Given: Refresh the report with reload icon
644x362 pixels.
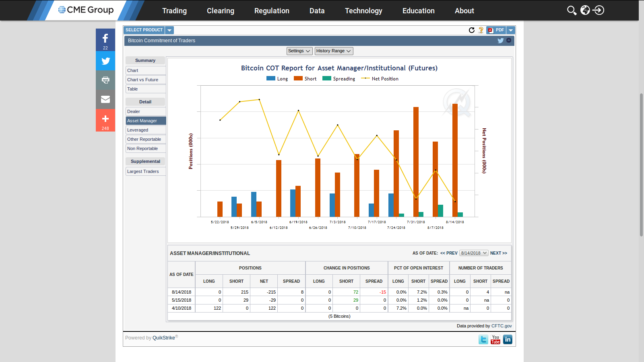Looking at the screenshot, I should tap(472, 30).
